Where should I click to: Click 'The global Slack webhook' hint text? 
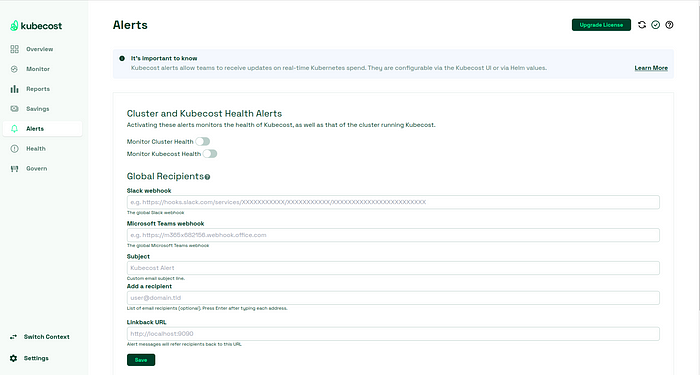coord(155,213)
